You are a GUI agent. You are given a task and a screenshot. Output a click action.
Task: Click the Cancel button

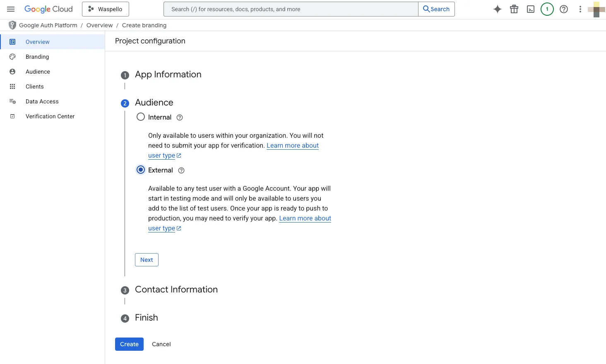(x=161, y=344)
